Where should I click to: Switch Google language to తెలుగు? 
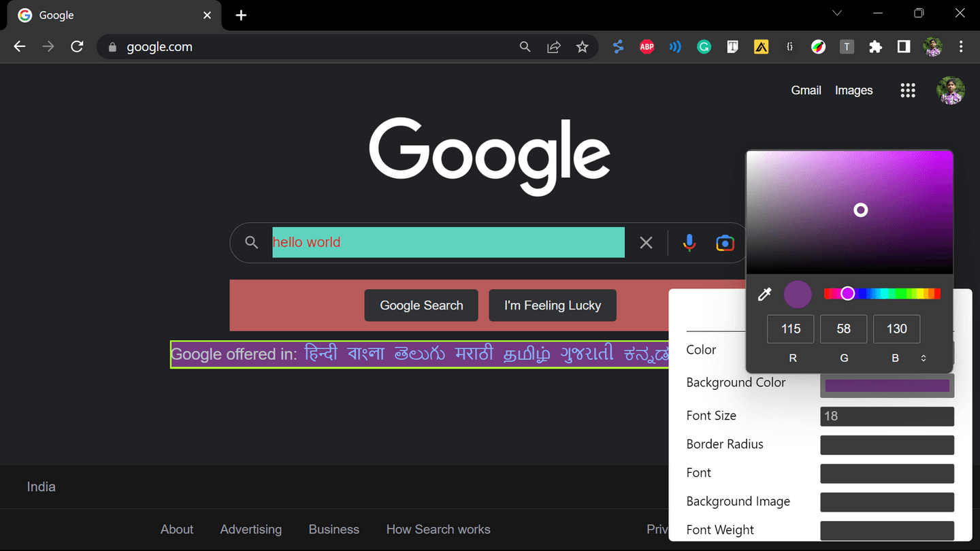coord(420,354)
